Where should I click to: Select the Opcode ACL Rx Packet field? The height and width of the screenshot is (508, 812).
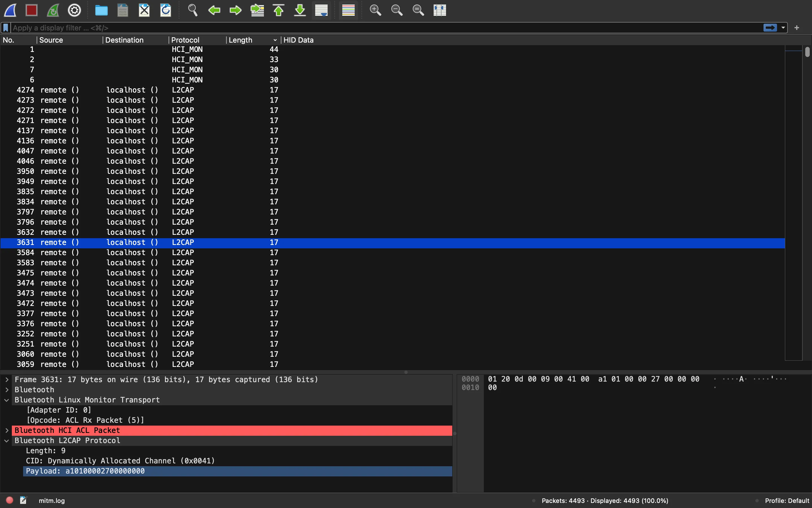pyautogui.click(x=85, y=420)
